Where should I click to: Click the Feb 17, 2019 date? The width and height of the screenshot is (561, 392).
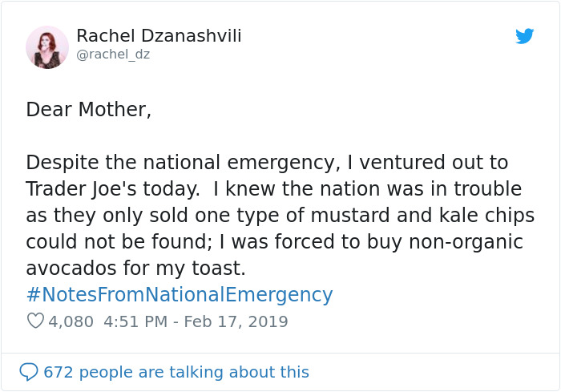coord(236,322)
